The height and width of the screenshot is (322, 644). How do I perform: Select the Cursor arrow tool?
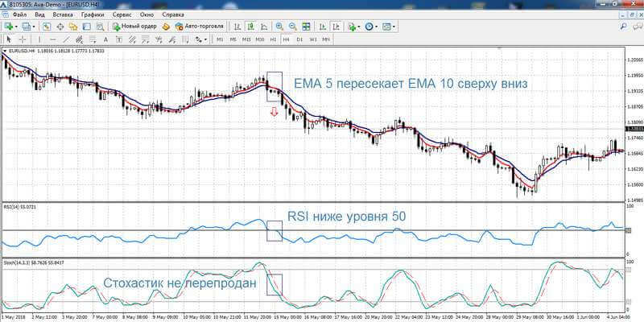9,39
